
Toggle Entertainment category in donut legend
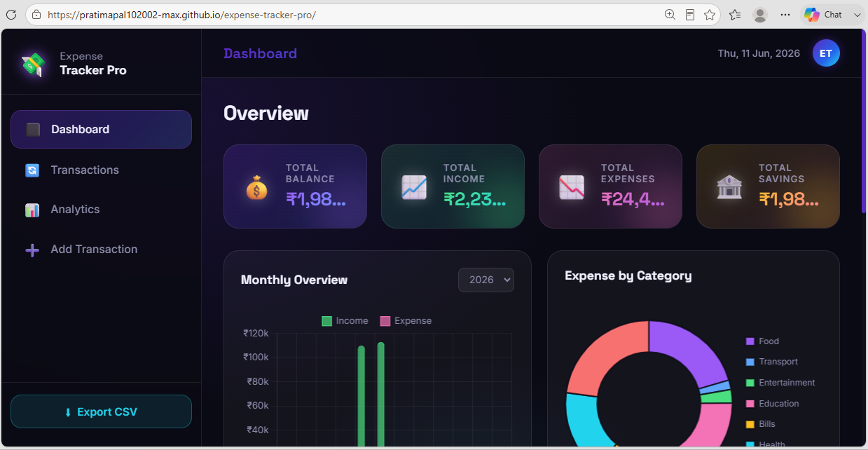click(780, 383)
